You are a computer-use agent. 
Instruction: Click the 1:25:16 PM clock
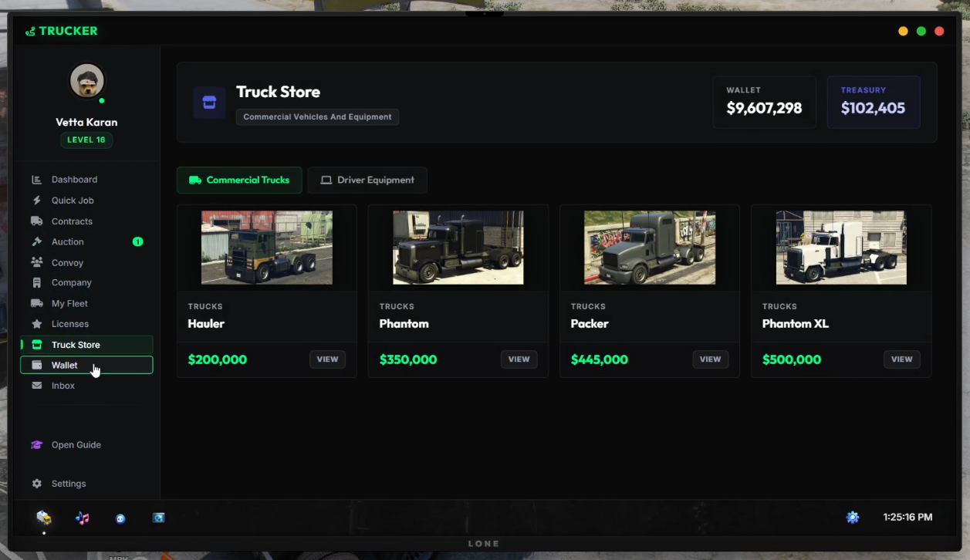click(907, 518)
